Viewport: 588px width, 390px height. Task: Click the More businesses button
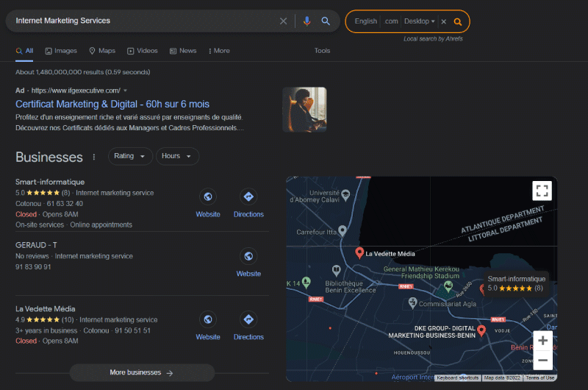[142, 373]
